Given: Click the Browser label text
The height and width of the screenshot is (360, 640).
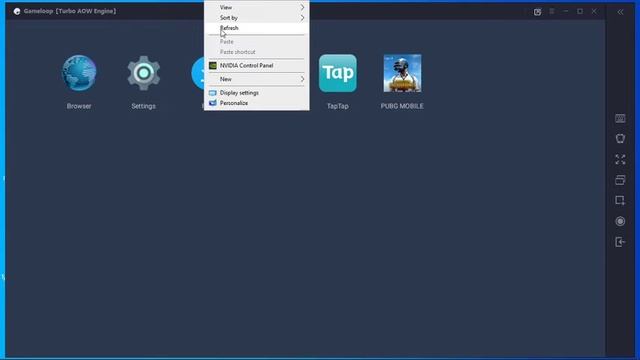Looking at the screenshot, I should [x=79, y=106].
